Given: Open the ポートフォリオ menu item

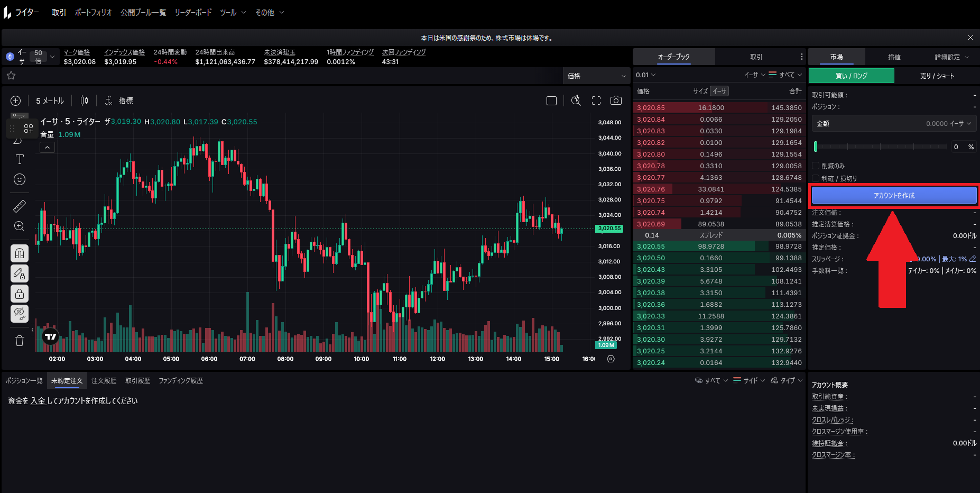Looking at the screenshot, I should [x=93, y=12].
